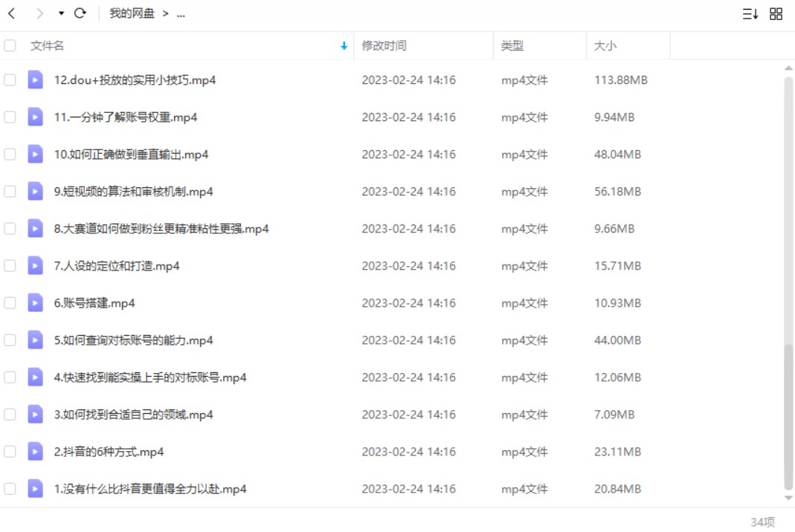This screenshot has width=795, height=532.
Task: Expand the breadcrumb ellipsis path
Action: (x=181, y=14)
